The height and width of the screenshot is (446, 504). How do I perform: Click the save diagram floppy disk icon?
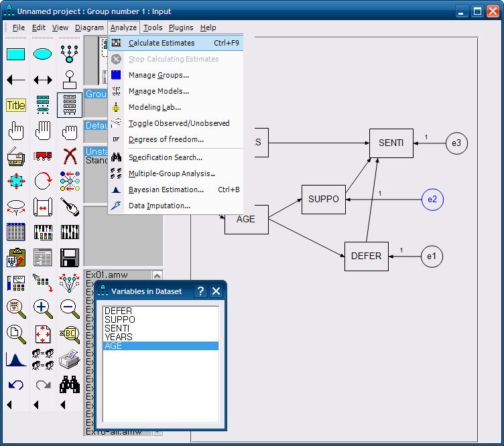(70, 258)
